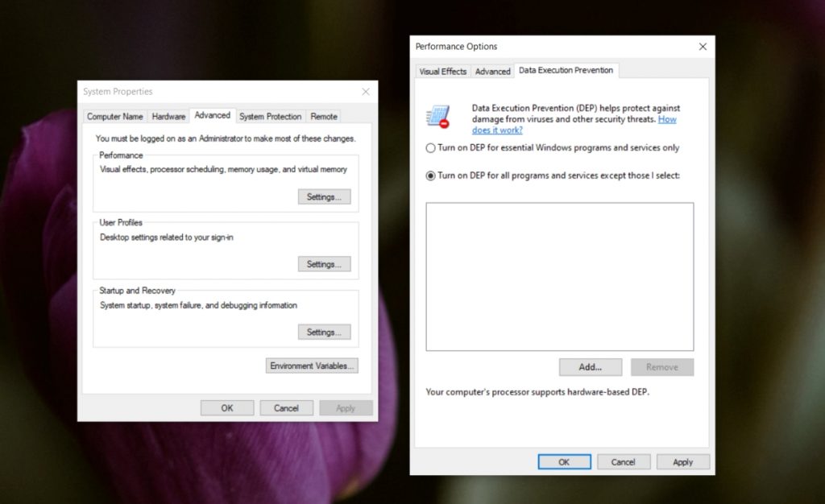This screenshot has height=504, width=825.
Task: Click the Remove button in Performance Options
Action: [662, 367]
